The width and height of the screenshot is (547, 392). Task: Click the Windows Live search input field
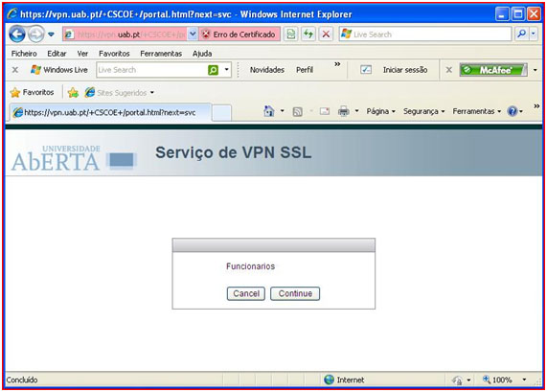[x=151, y=70]
